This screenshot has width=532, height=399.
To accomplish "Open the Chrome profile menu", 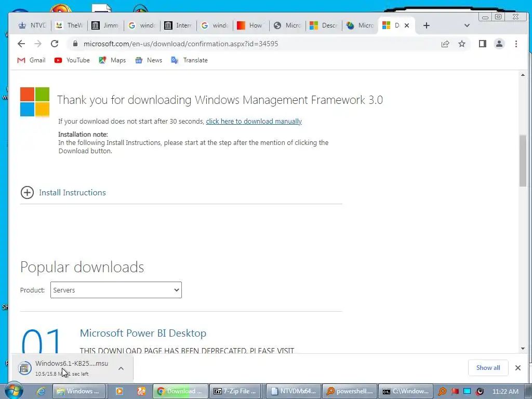I will point(499,44).
